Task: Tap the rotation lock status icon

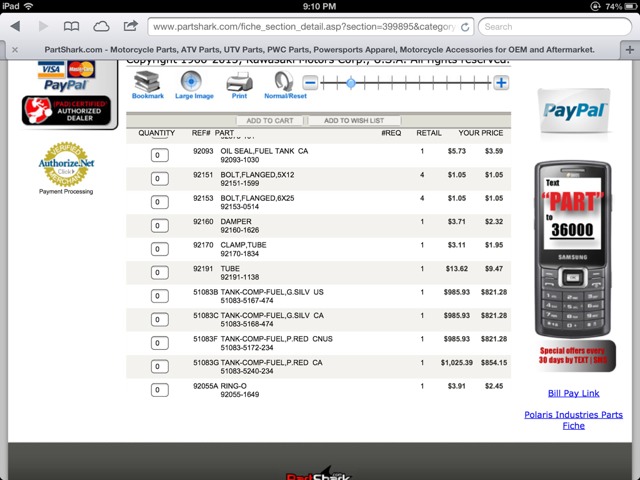Action: tap(596, 7)
